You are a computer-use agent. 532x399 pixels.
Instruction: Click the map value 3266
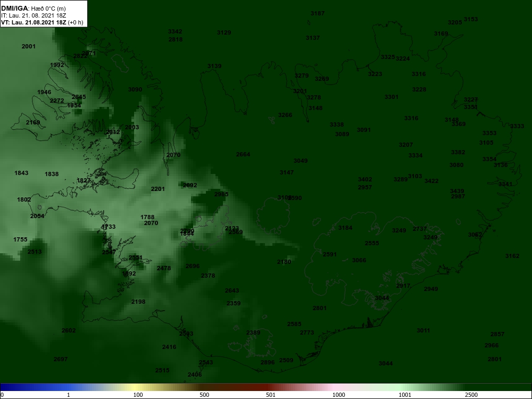click(x=285, y=115)
